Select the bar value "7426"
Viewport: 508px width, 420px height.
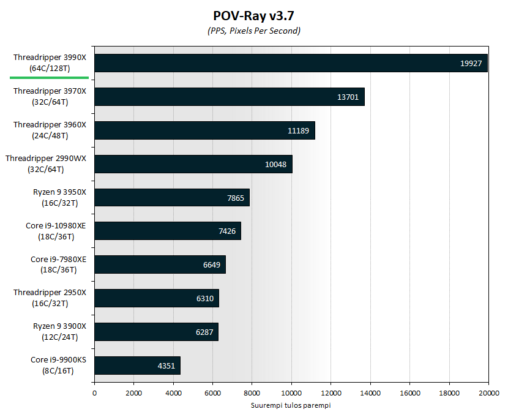(227, 231)
